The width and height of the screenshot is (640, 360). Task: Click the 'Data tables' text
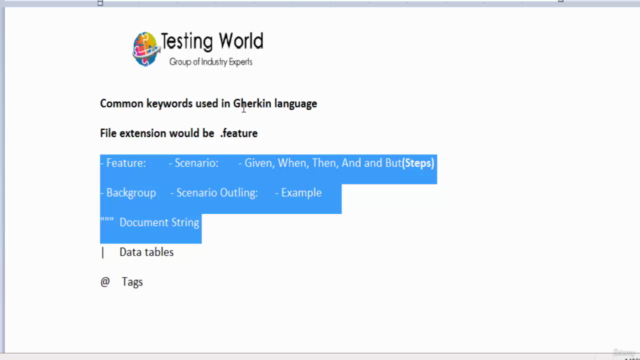(147, 252)
